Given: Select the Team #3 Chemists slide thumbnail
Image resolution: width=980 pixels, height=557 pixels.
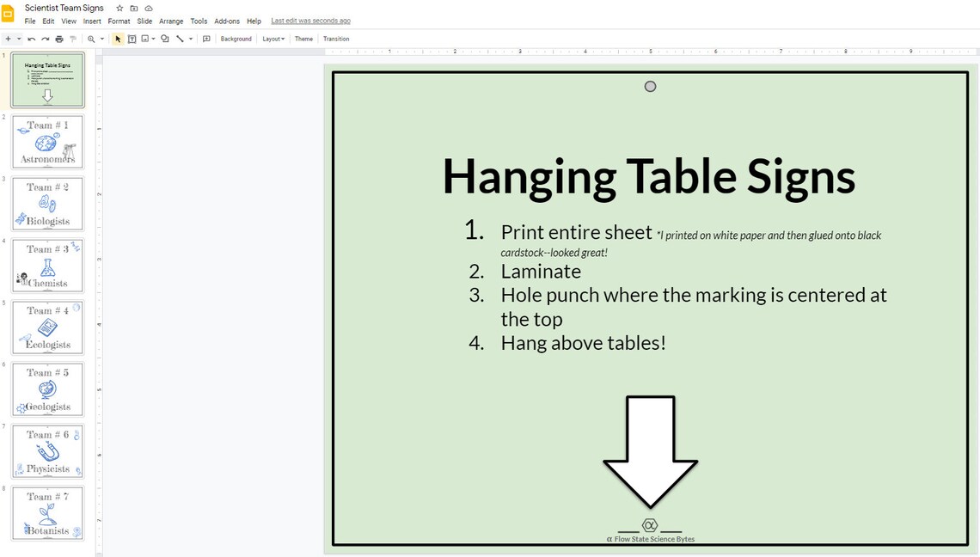Looking at the screenshot, I should click(47, 265).
